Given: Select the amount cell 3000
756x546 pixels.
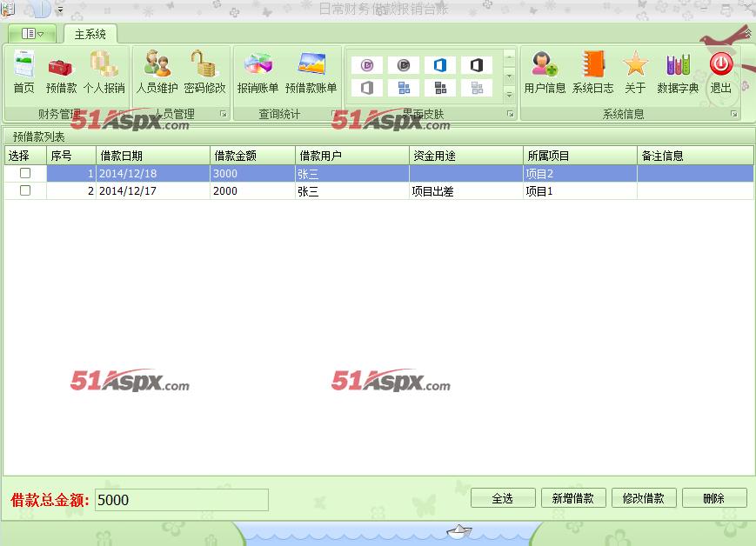Looking at the screenshot, I should (x=252, y=174).
